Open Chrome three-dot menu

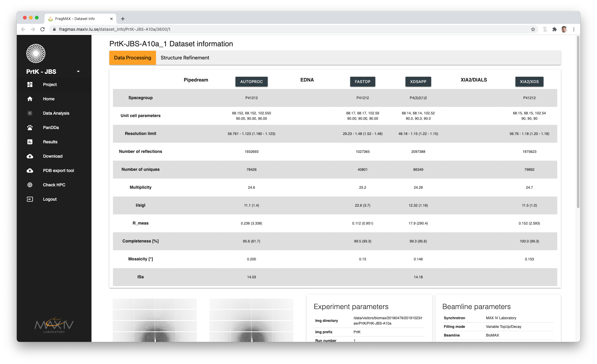coord(574,29)
